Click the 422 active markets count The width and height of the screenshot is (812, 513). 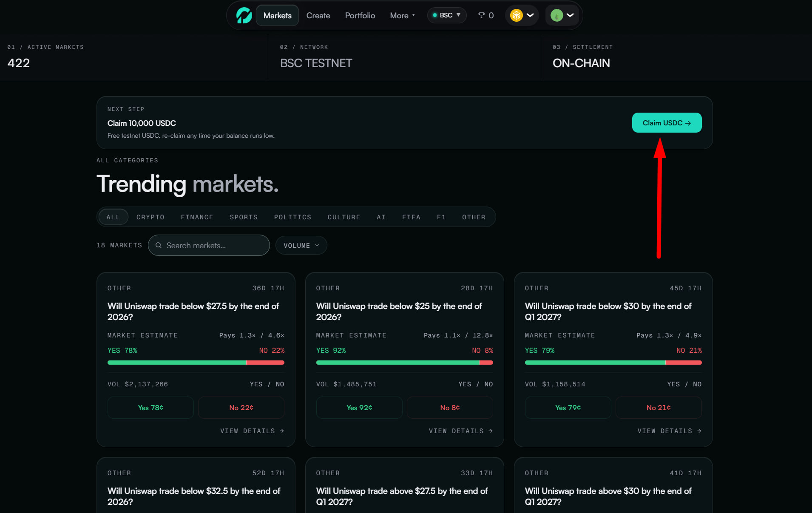pos(19,63)
